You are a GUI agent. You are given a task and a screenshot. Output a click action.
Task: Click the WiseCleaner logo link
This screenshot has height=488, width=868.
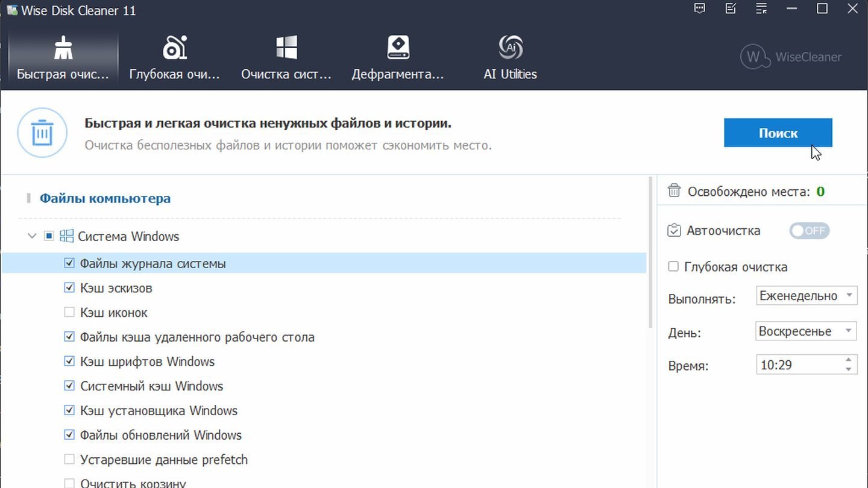pos(791,57)
